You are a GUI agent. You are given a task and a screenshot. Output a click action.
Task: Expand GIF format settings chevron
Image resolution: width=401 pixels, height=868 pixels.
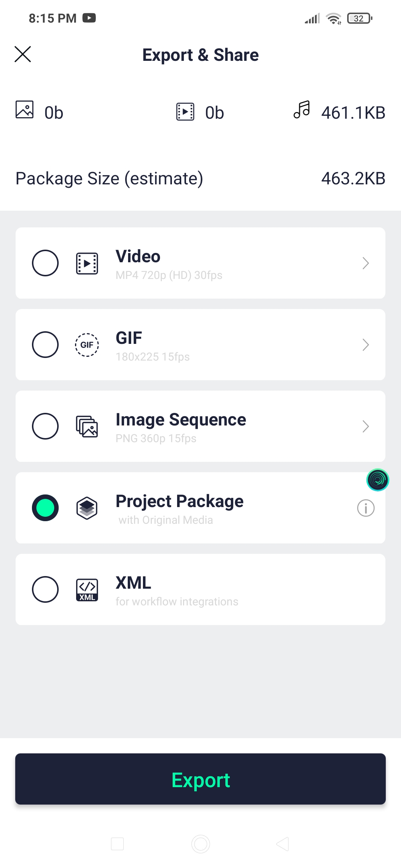click(x=366, y=345)
